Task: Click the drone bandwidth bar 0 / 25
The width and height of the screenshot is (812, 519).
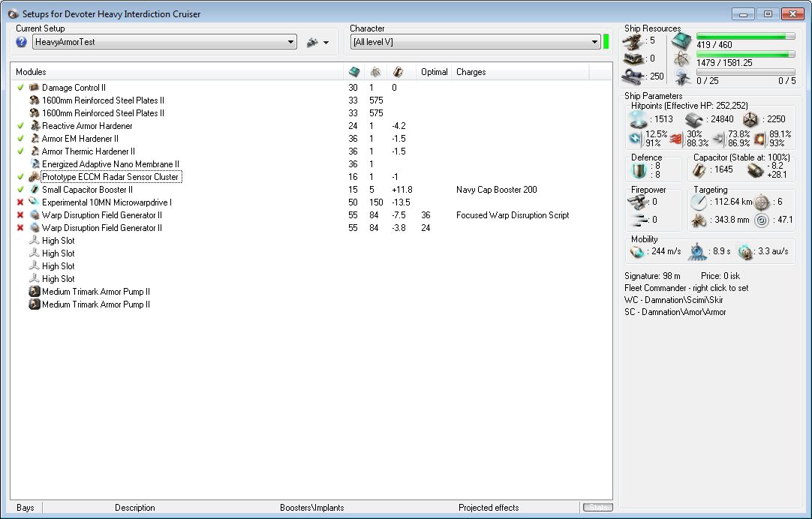Action: tap(745, 73)
